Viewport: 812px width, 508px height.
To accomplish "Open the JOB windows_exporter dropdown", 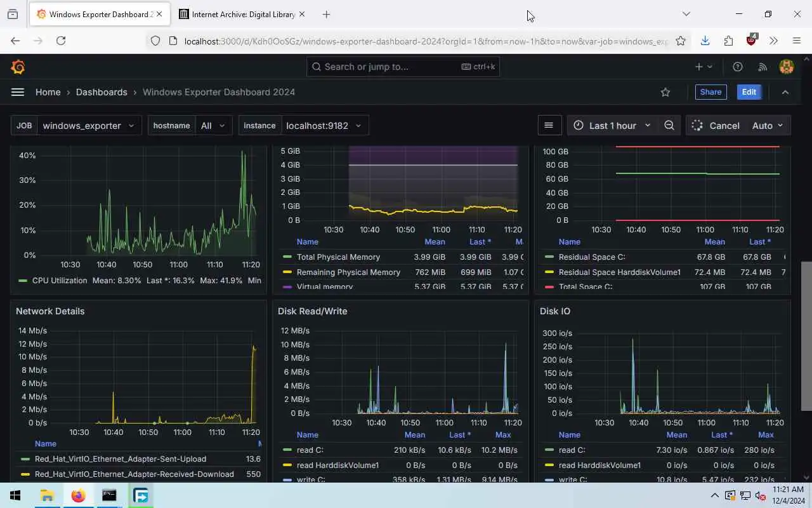I will [76, 126].
